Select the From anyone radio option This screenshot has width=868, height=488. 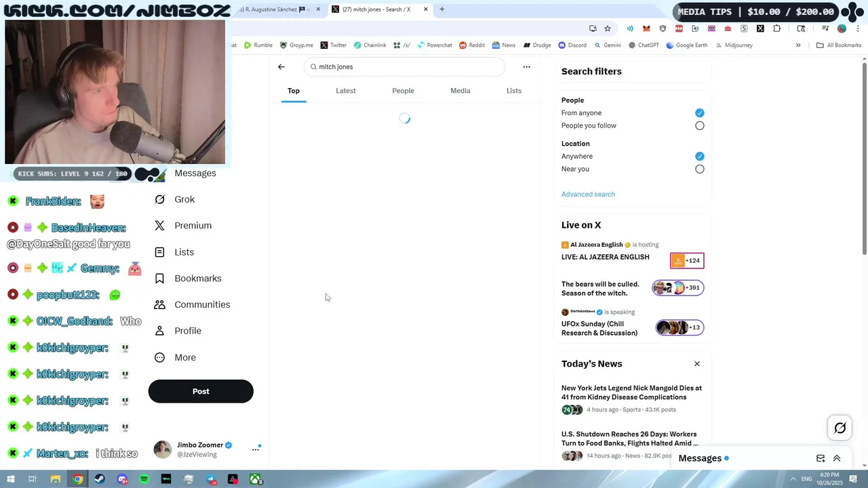pos(699,113)
